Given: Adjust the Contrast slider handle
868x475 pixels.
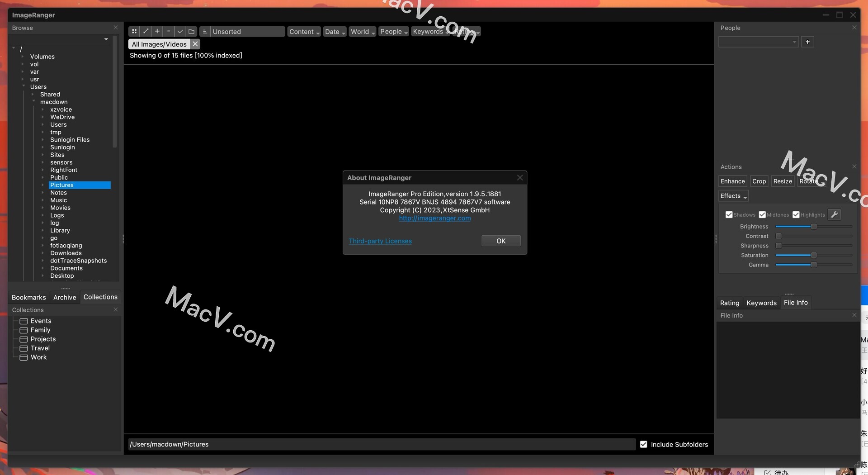Looking at the screenshot, I should 778,236.
